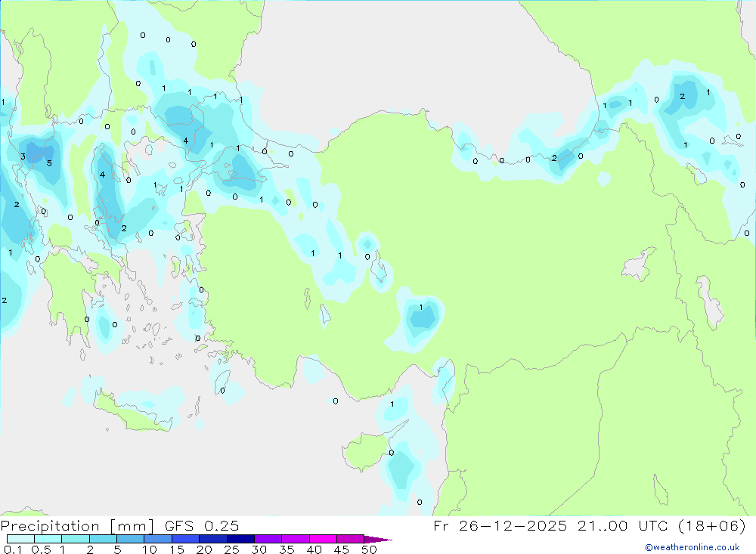This screenshot has width=756, height=554.
Task: Choose the 20–25 mm legend color box
Action: point(213,539)
